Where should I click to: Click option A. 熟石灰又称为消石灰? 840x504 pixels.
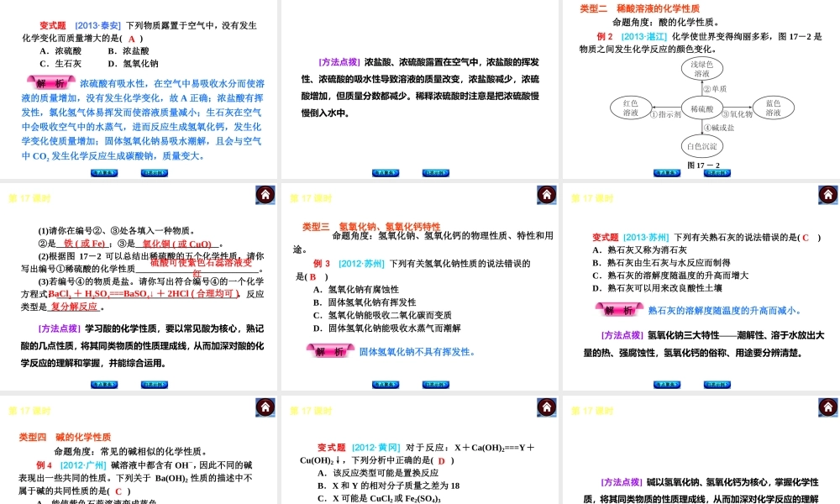point(639,250)
